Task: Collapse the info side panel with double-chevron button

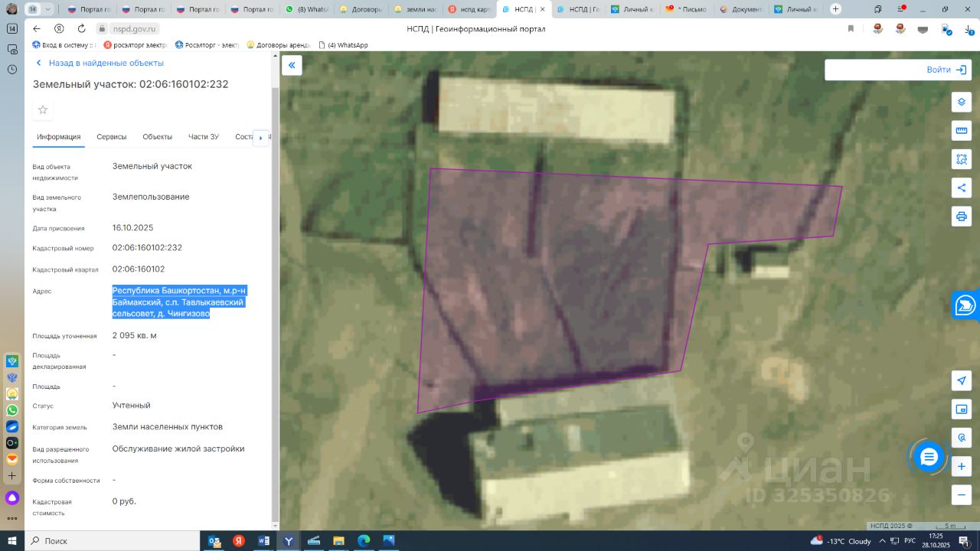Action: [292, 65]
